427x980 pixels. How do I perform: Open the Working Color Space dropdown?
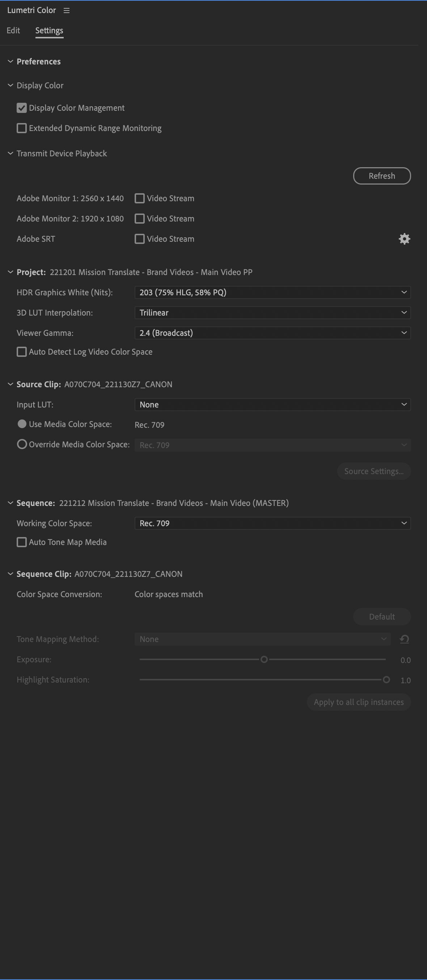[x=272, y=523]
